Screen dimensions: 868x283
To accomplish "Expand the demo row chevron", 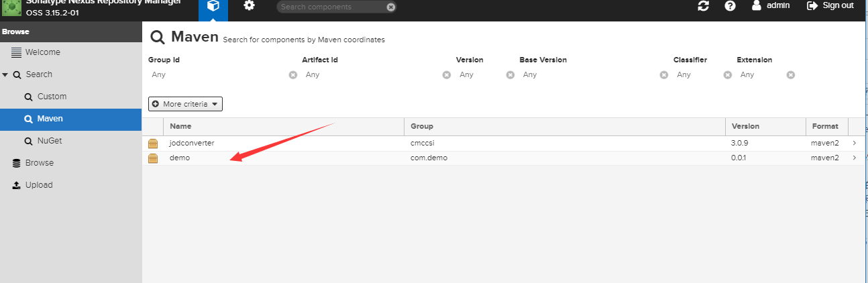I will pos(855,158).
